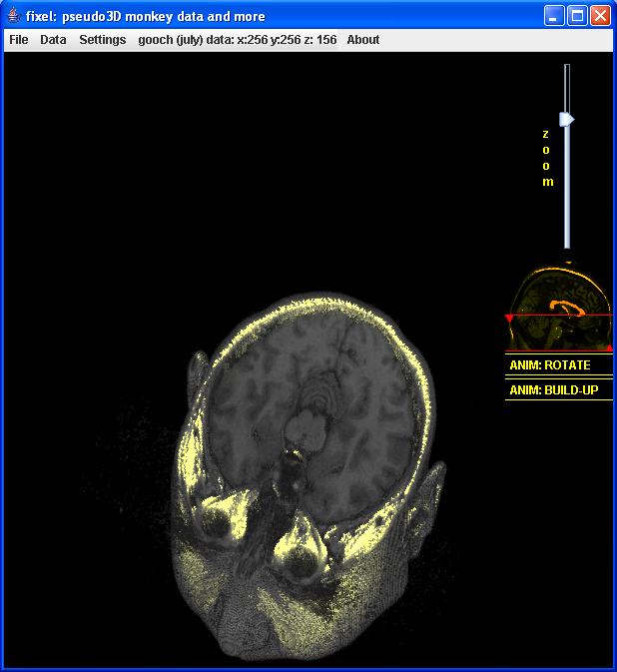Open the File menu
Image resolution: width=617 pixels, height=672 pixels.
click(18, 40)
